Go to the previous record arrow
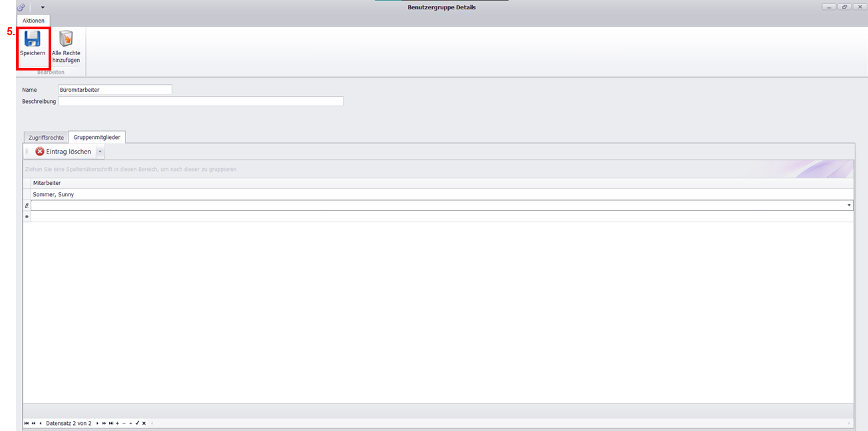The height and width of the screenshot is (431, 868). pyautogui.click(x=41, y=423)
